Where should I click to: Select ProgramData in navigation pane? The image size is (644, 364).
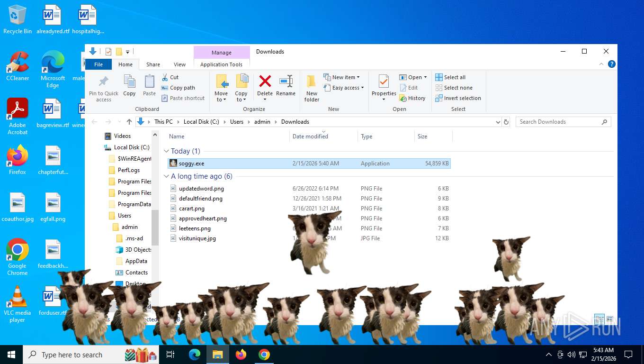pyautogui.click(x=134, y=204)
